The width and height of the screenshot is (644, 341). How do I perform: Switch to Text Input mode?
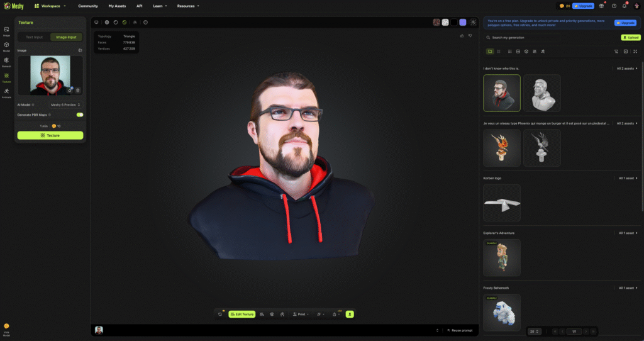tap(34, 37)
